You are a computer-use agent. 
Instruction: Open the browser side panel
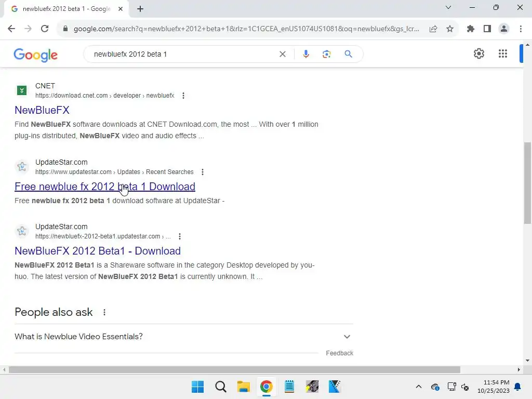click(x=487, y=29)
